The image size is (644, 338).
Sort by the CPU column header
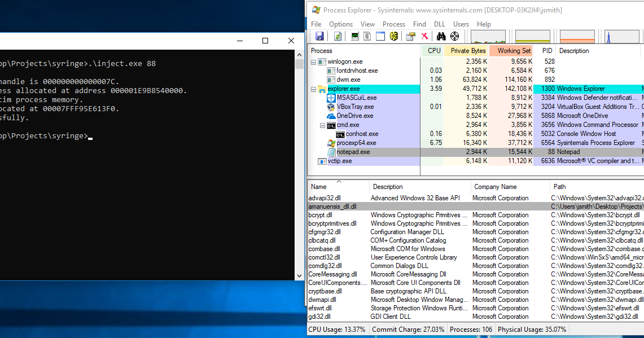[x=433, y=51]
